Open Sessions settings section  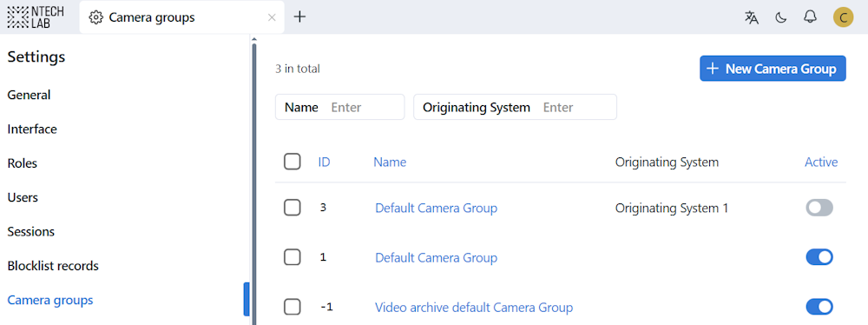click(x=31, y=231)
